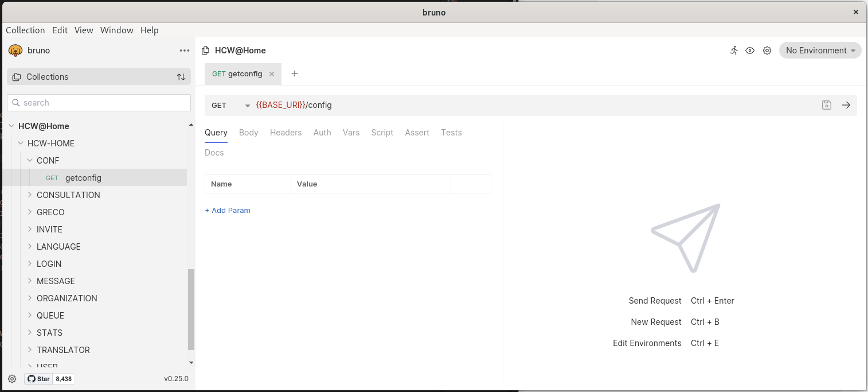Click the request URL field
The height and width of the screenshot is (392, 868).
click(x=533, y=105)
